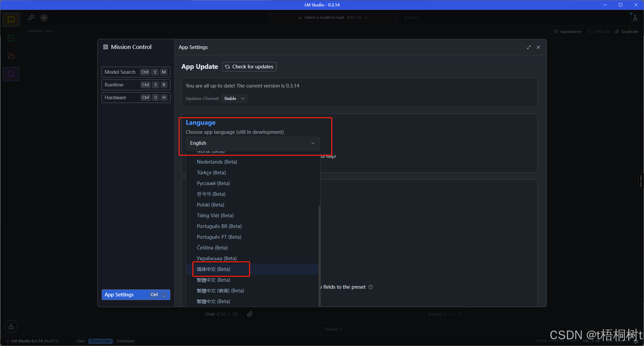Open the Downloads icon at bottom left
The height and width of the screenshot is (346, 644).
pyautogui.click(x=11, y=326)
